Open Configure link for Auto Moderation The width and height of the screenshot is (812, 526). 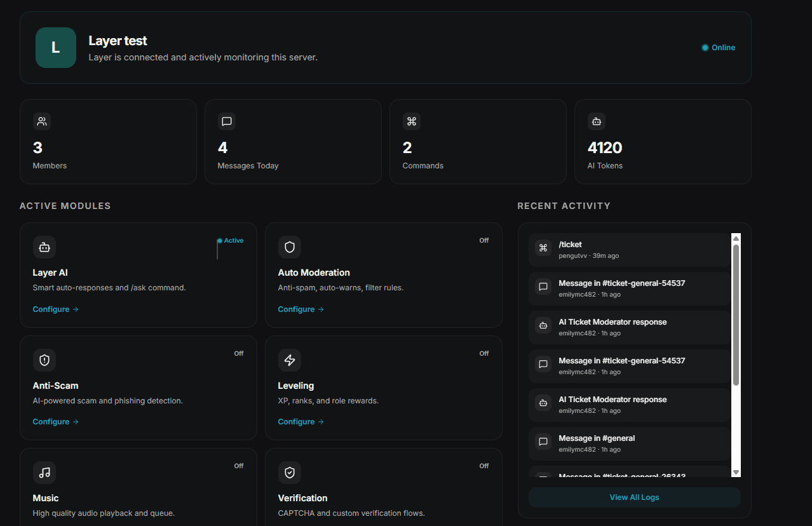pos(301,309)
